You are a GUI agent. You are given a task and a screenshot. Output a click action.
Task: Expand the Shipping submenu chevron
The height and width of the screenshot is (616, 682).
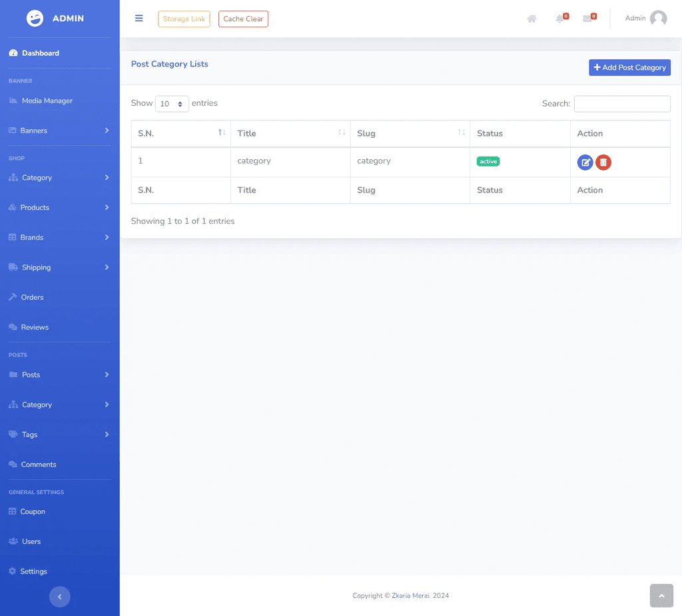coord(107,267)
